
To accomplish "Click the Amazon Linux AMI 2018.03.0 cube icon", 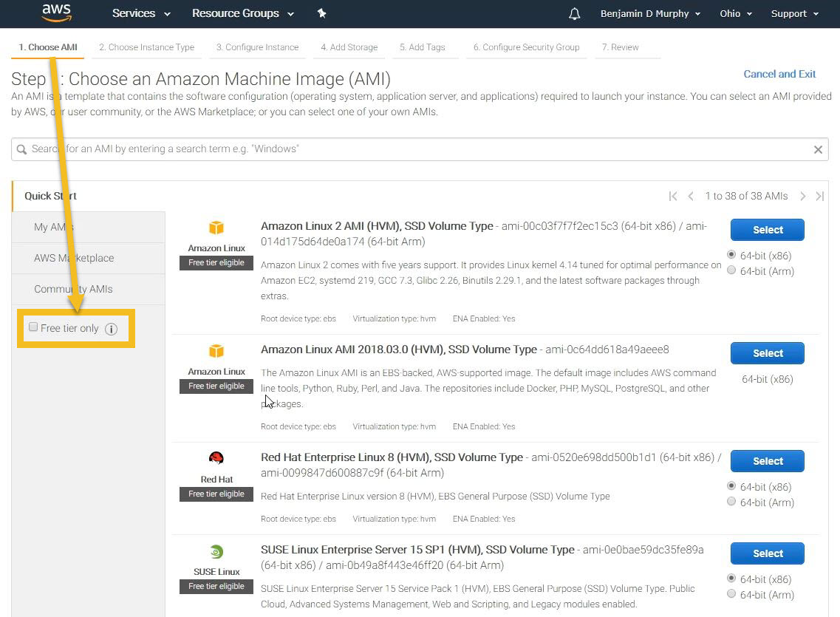I will 216,351.
